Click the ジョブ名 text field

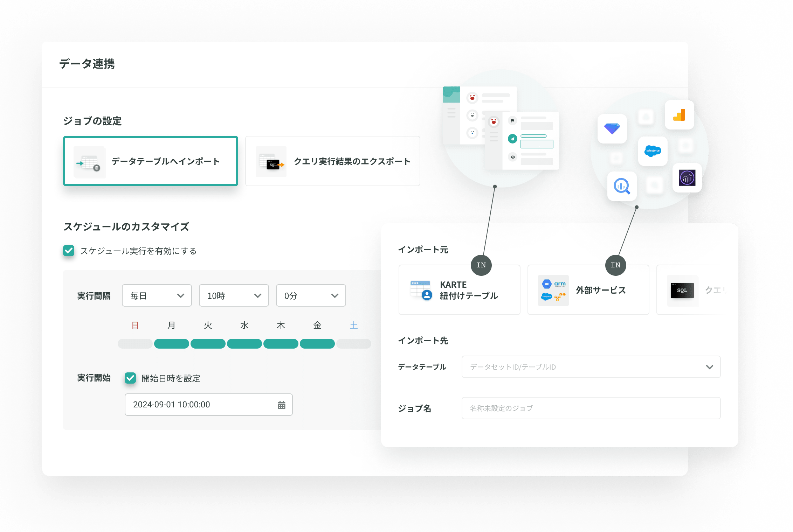pos(591,408)
